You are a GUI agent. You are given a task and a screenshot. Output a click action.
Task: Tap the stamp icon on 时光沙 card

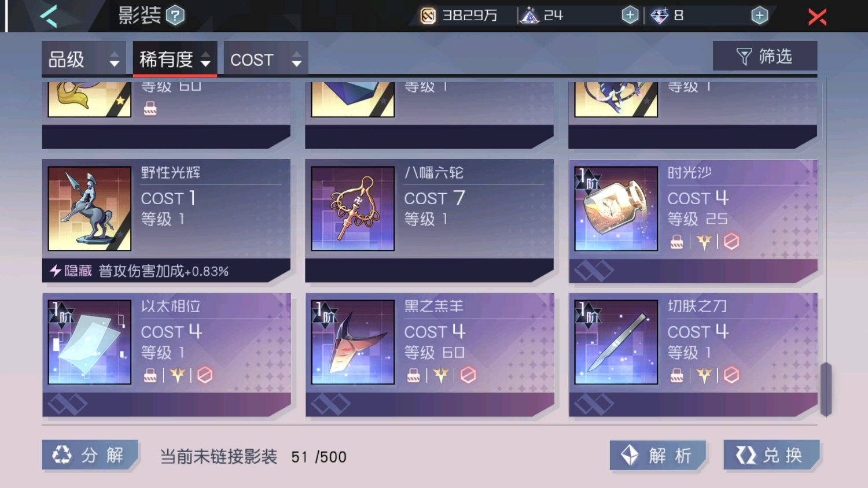tap(676, 242)
